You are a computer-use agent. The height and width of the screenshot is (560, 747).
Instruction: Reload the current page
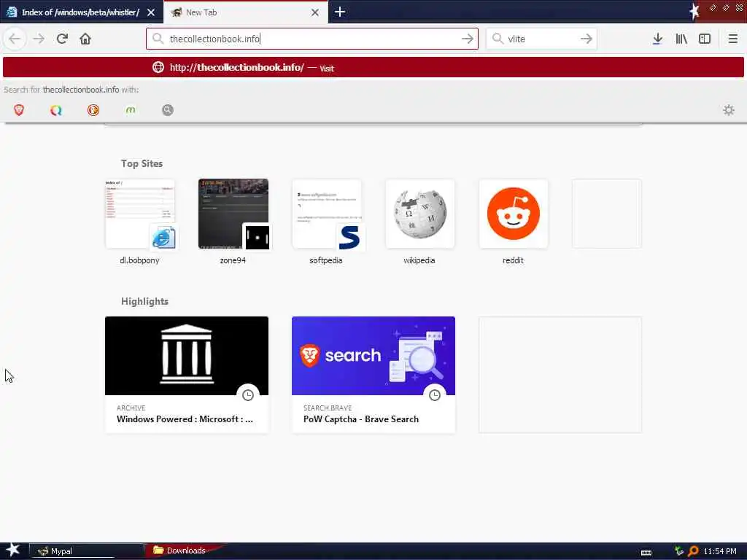pyautogui.click(x=62, y=39)
